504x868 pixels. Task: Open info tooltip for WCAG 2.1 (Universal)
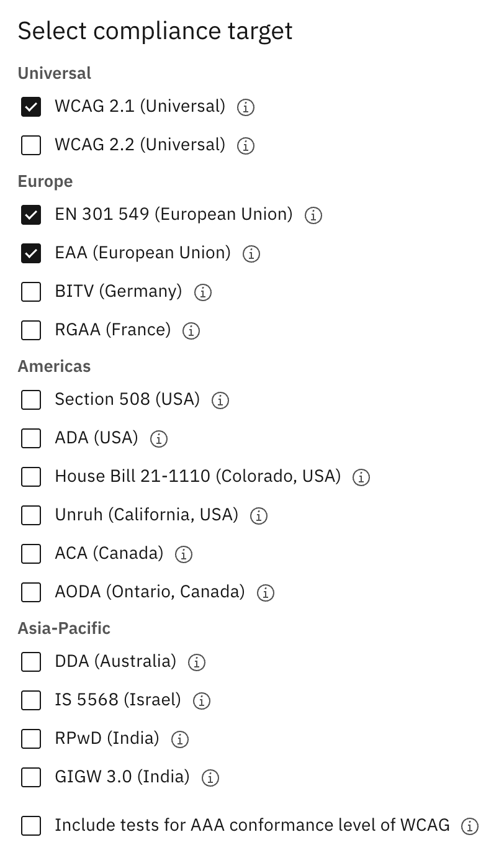click(x=245, y=107)
